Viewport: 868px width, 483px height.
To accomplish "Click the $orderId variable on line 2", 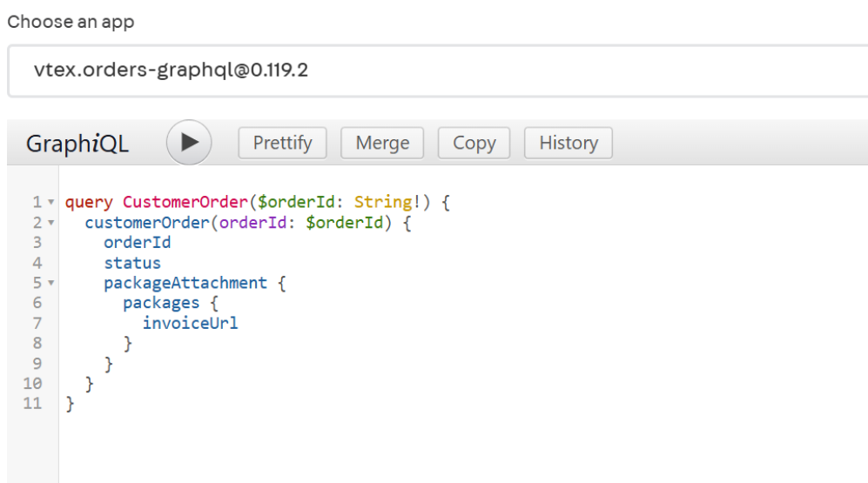I will [x=344, y=223].
